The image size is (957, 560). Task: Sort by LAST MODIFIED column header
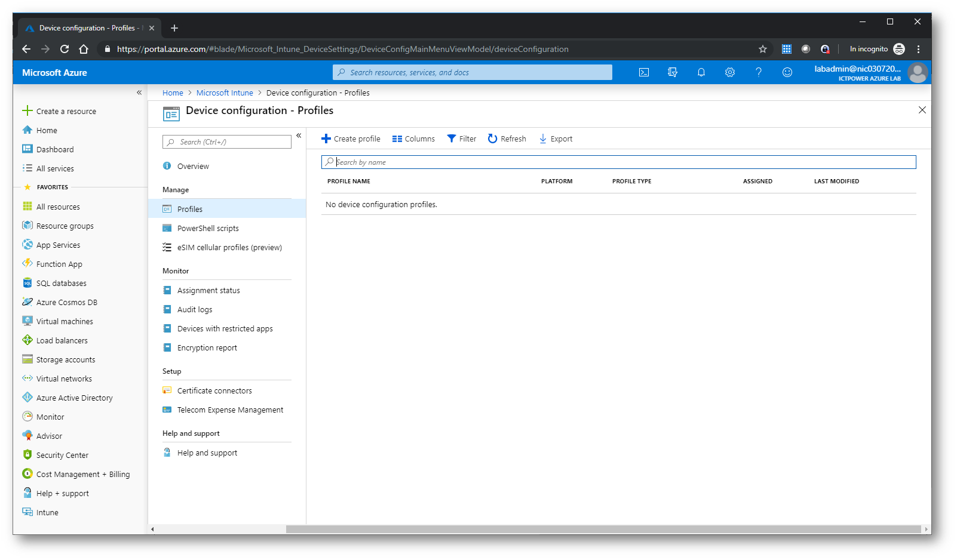(x=836, y=181)
